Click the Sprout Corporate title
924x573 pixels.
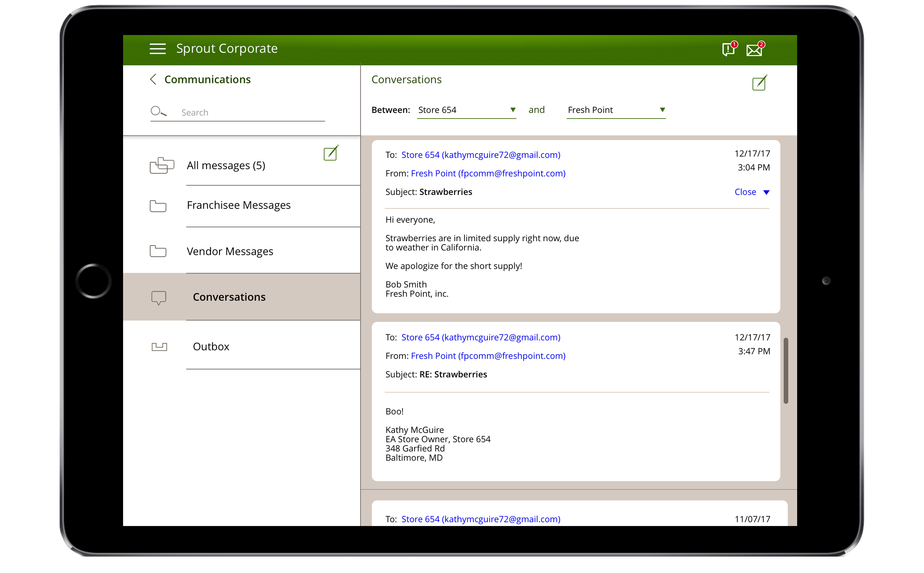(x=227, y=49)
